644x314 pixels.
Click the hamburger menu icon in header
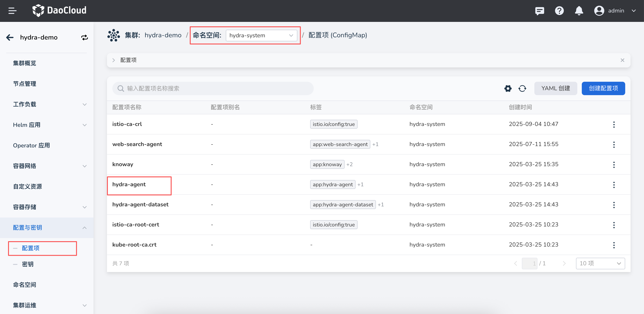pyautogui.click(x=12, y=11)
